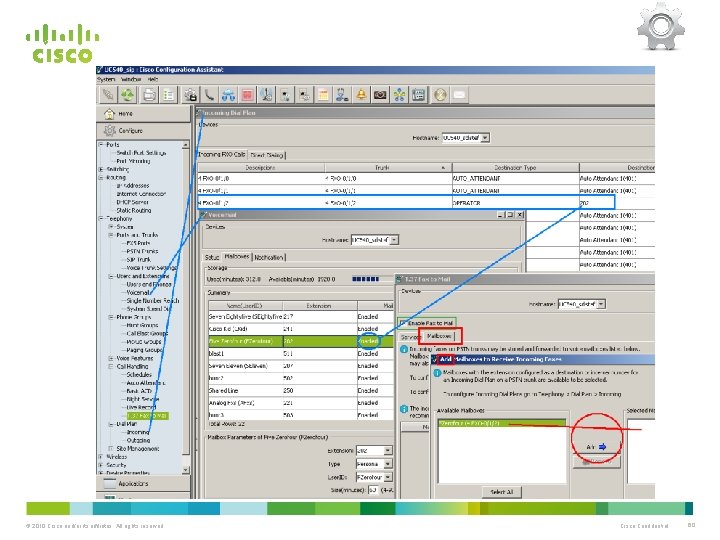Click the event panel toolbar icon after topology star
Viewport: 720px width, 540px height.
click(x=418, y=95)
